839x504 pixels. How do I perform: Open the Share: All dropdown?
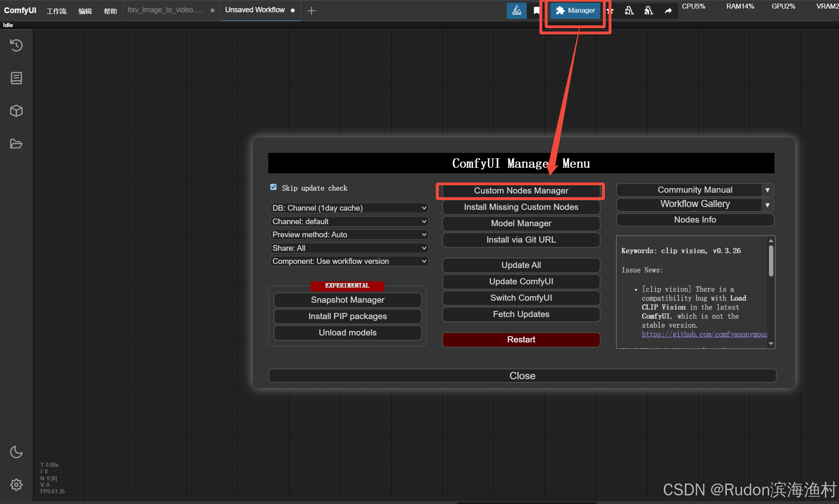click(x=349, y=248)
